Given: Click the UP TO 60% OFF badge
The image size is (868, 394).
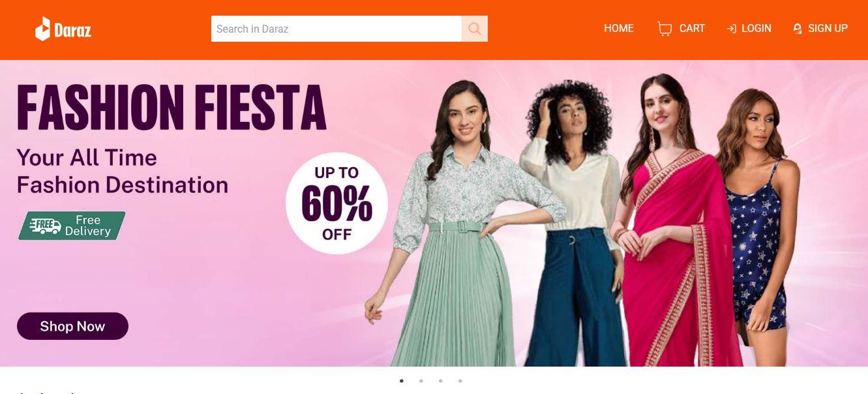Looking at the screenshot, I should click(x=337, y=204).
